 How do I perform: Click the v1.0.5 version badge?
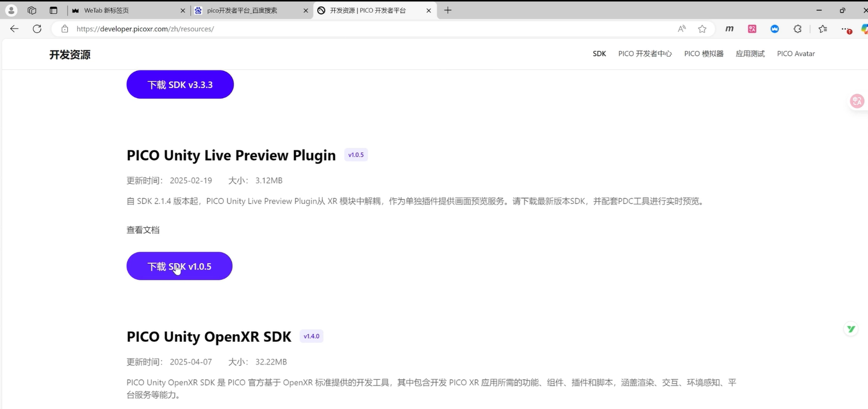click(x=356, y=155)
